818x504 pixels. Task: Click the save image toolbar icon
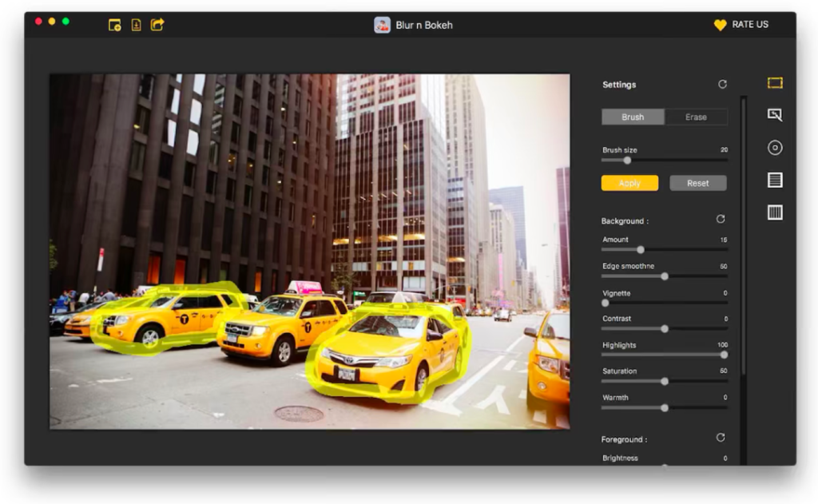tap(136, 25)
